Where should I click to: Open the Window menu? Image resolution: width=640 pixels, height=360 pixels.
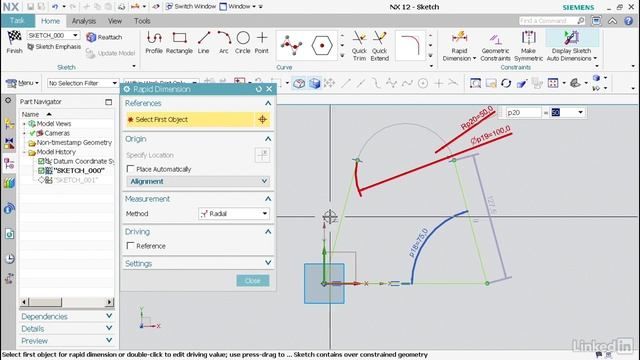[239, 7]
